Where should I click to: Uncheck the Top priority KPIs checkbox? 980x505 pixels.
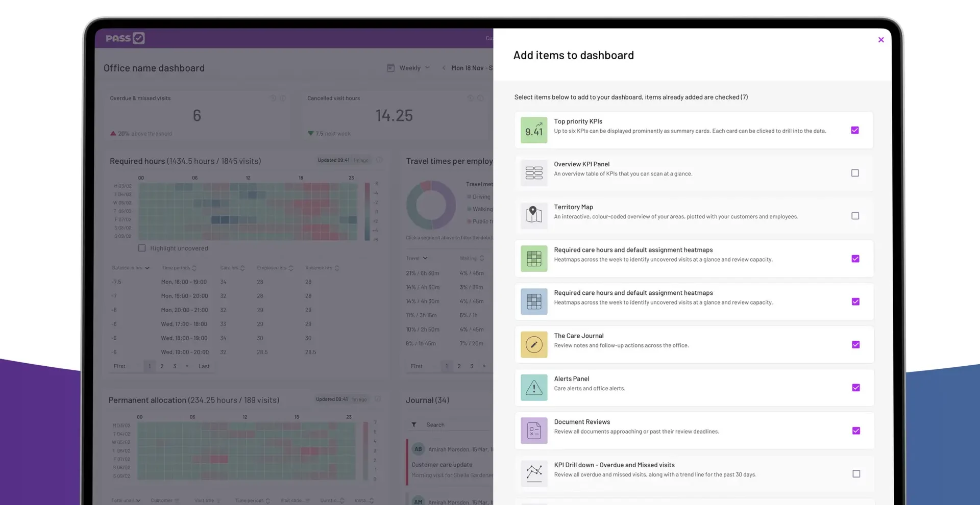click(855, 130)
